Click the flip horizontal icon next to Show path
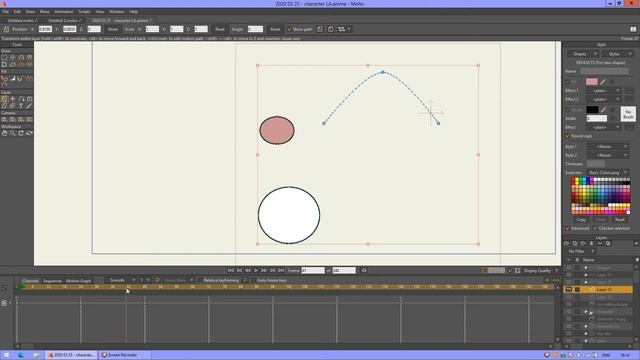Viewport: 640px width, 360px height. click(x=320, y=29)
